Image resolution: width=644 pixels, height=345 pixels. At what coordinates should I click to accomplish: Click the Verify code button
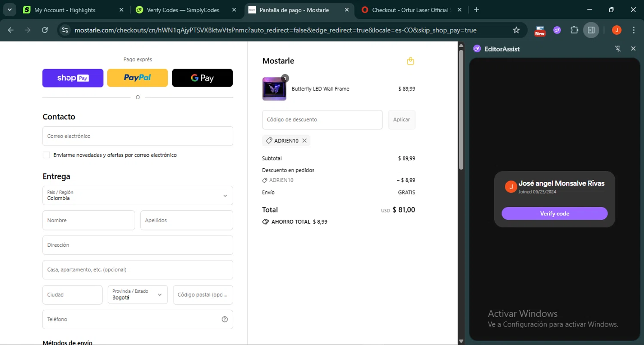[554, 213]
